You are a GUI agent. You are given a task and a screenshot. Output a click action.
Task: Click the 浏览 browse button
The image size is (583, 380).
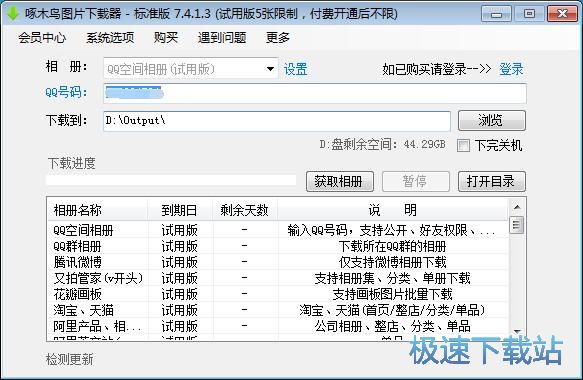point(492,120)
